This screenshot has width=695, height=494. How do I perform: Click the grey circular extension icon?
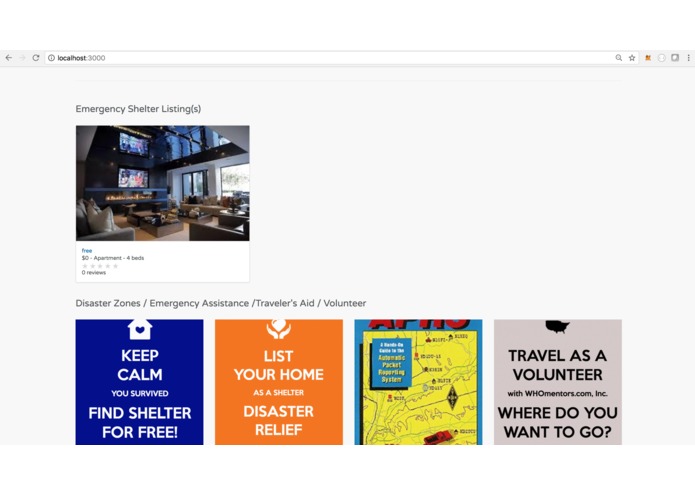(x=662, y=58)
